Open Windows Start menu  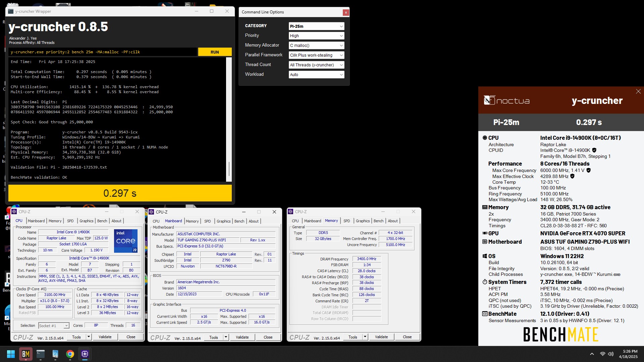point(11,354)
